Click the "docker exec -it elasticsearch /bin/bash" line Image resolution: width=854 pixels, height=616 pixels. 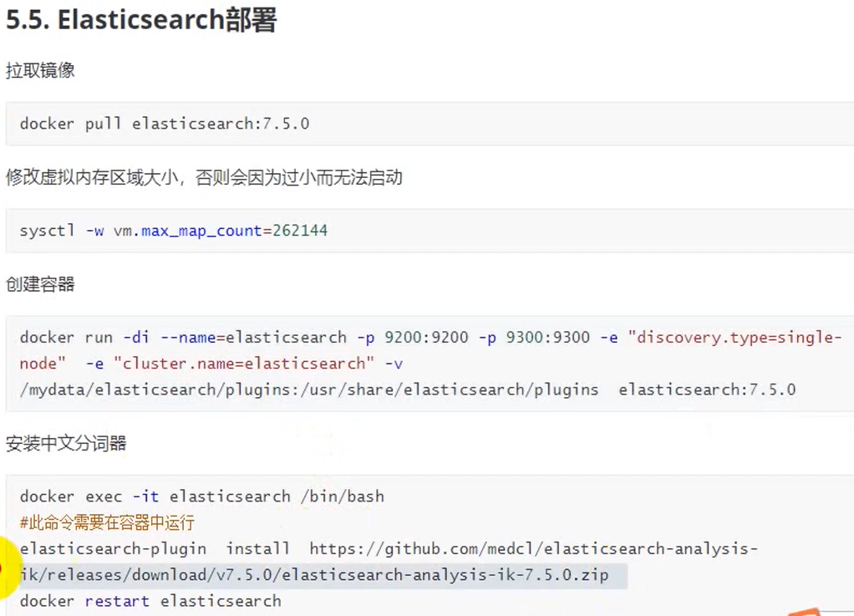pyautogui.click(x=202, y=496)
